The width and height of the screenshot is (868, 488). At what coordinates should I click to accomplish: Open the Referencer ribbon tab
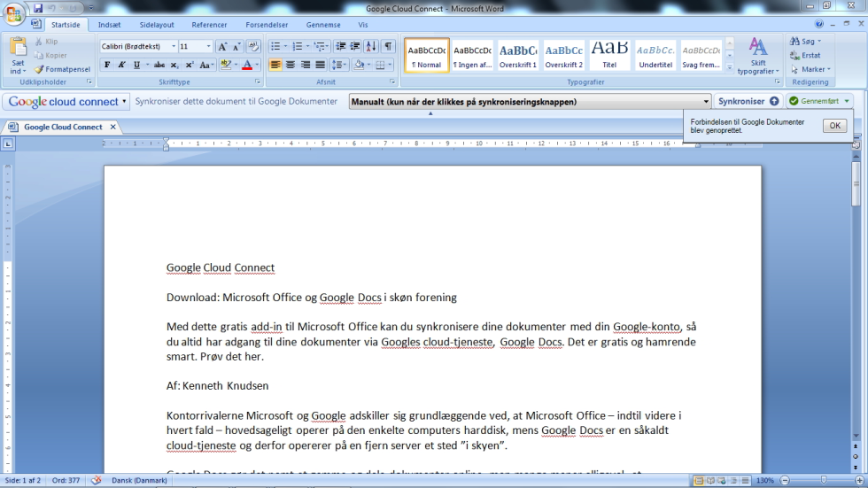coord(209,25)
